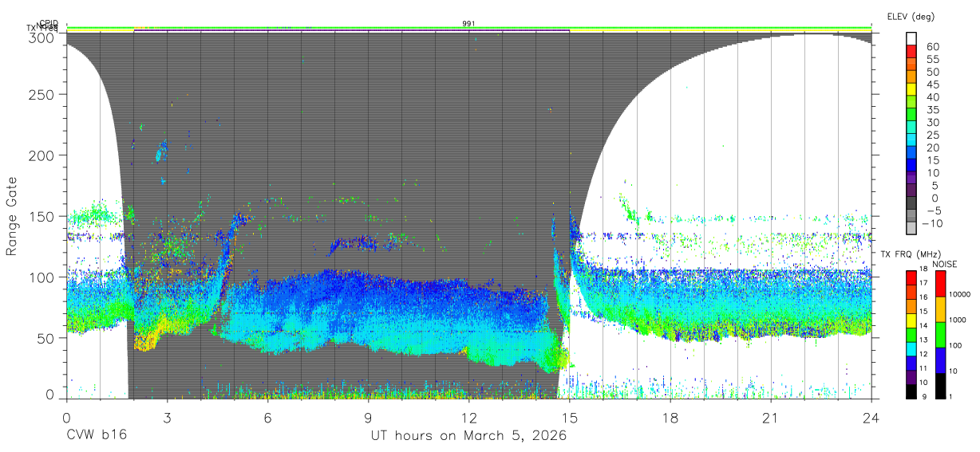Pick the cyan segment of TX FRQ bar

(x=911, y=348)
